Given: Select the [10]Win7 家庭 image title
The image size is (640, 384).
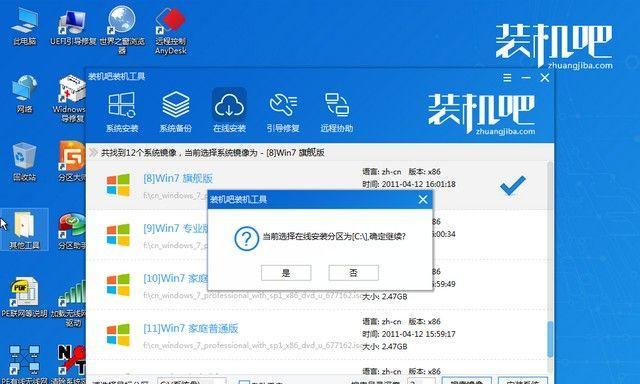Looking at the screenshot, I should click(x=176, y=278).
